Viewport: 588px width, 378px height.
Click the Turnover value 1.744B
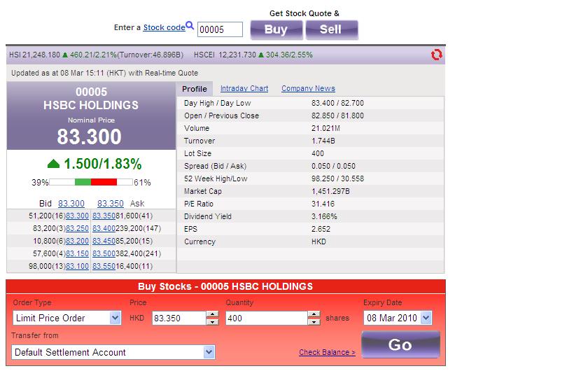tap(323, 141)
